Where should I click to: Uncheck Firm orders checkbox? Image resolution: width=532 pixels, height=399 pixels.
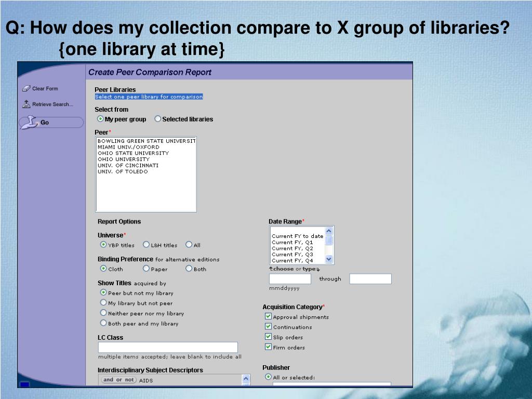[x=268, y=347]
